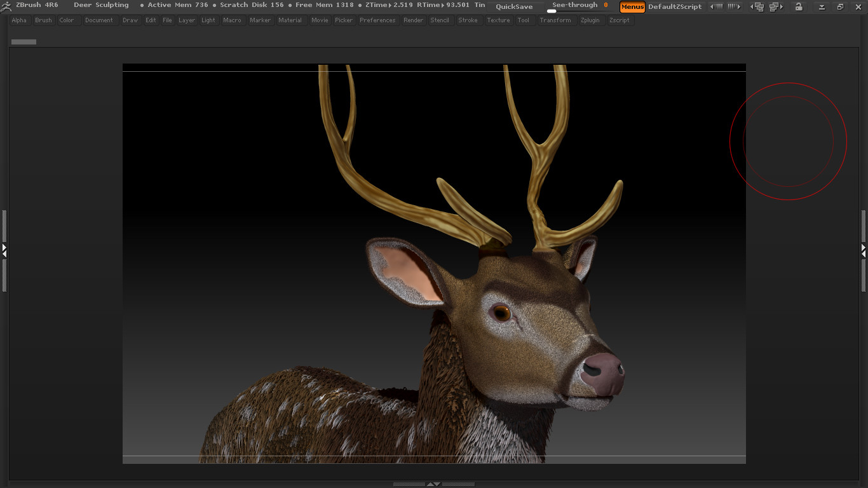Open the Zplugin menu
This screenshot has width=868, height=488.
tap(590, 20)
